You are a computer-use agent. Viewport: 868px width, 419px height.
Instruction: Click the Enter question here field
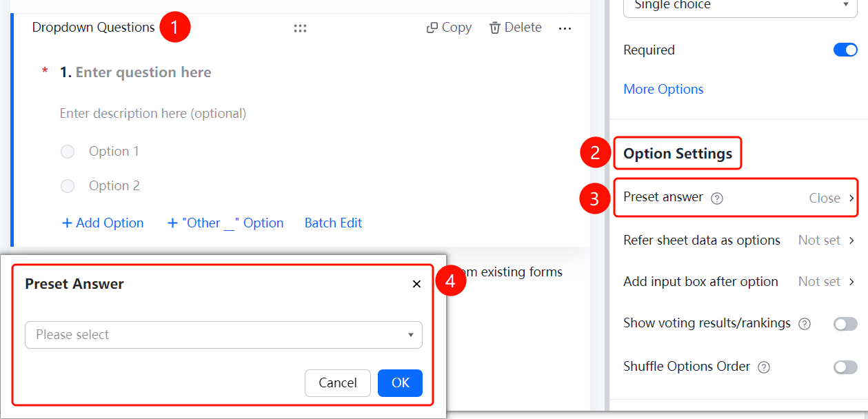point(143,72)
